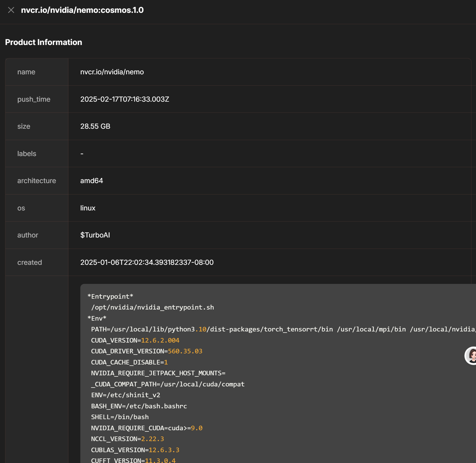Click the CUBLAS_VERSION line
Image resolution: width=476 pixels, height=463 pixels.
(135, 450)
